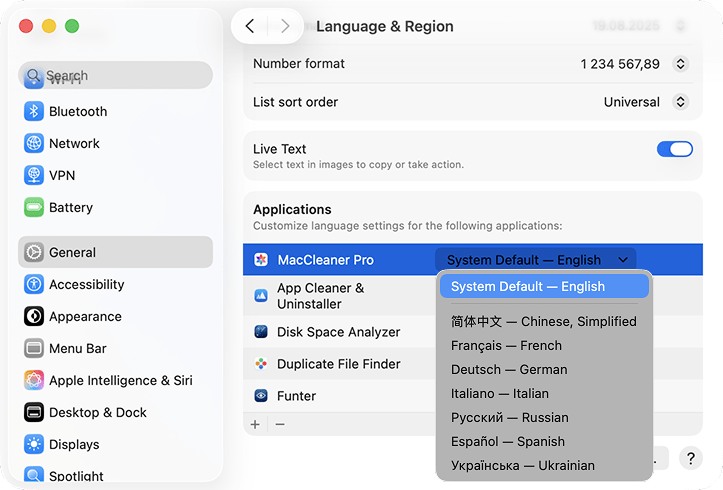Click the Bluetooth icon in sidebar

point(34,112)
